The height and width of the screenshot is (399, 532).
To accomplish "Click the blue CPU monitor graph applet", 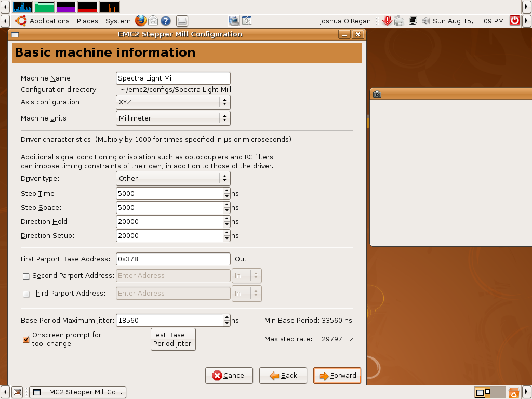I will pyautogui.click(x=22, y=6).
